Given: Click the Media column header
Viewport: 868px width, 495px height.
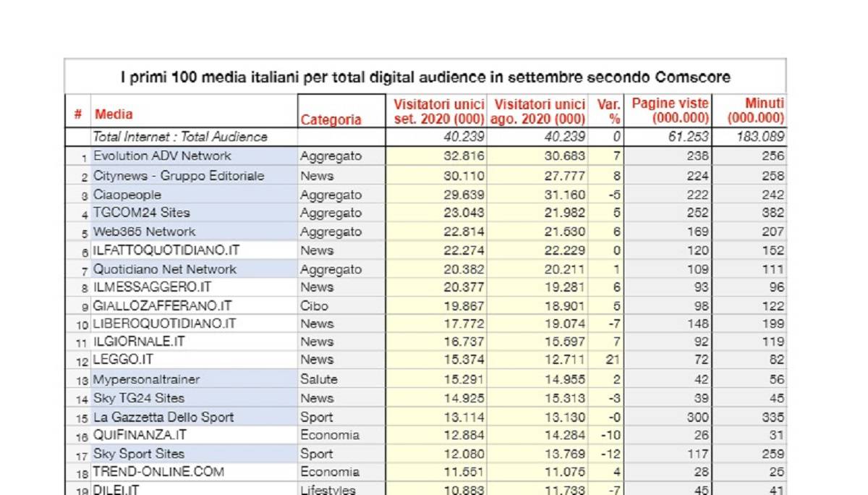Looking at the screenshot, I should click(x=114, y=114).
